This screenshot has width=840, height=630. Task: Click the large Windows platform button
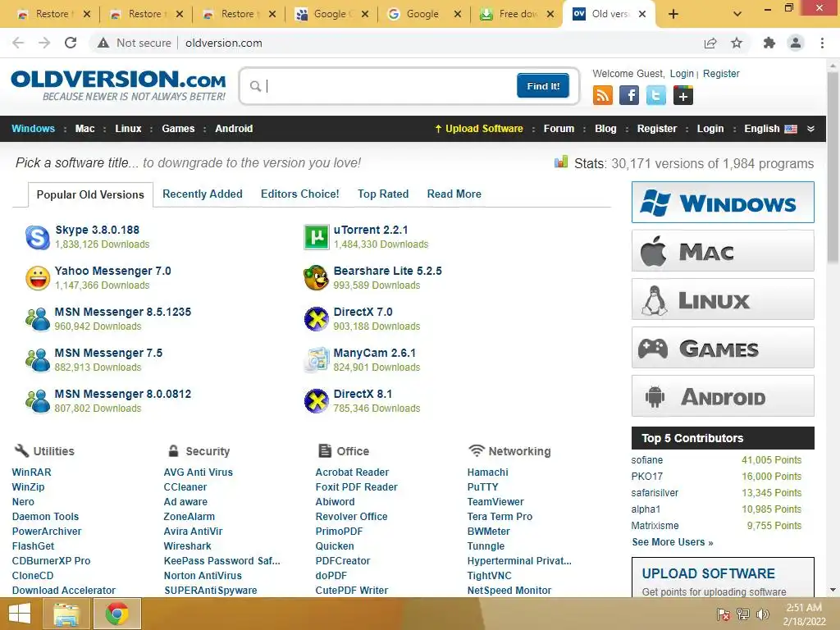coord(723,203)
